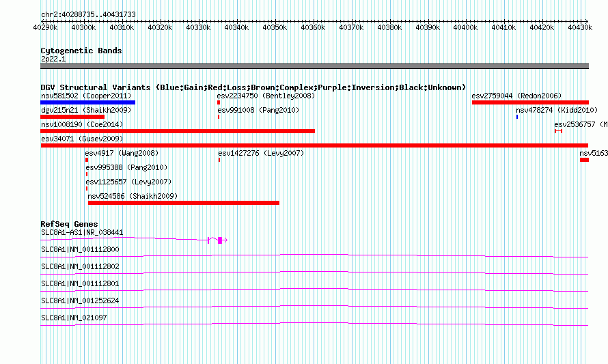
Task: Open the dgv215n21 (Shaikh2009) label
Action: 86,110
